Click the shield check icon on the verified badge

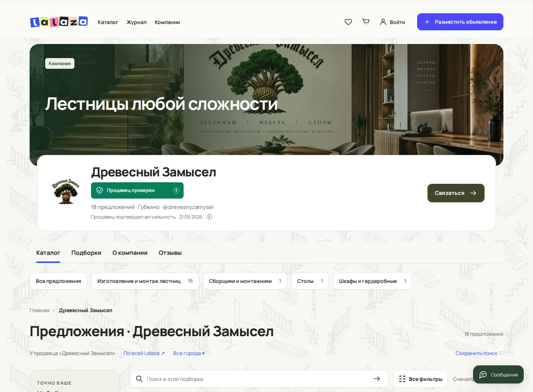click(x=100, y=190)
